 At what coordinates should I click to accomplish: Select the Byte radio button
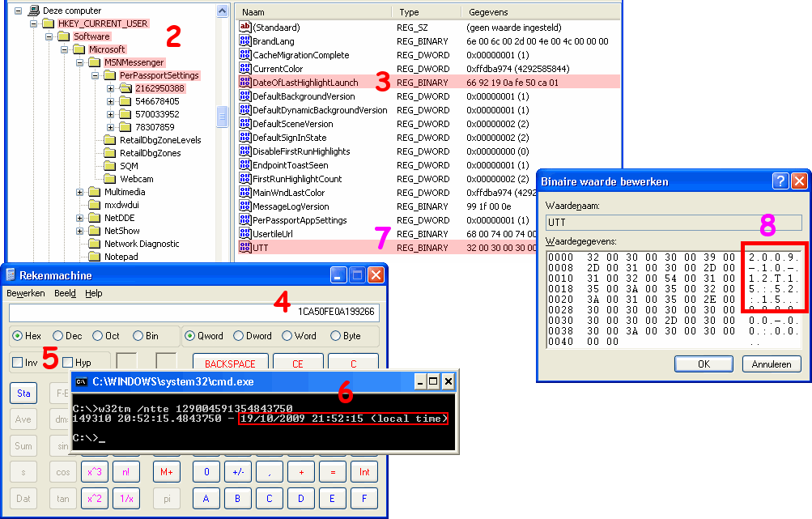click(x=336, y=336)
